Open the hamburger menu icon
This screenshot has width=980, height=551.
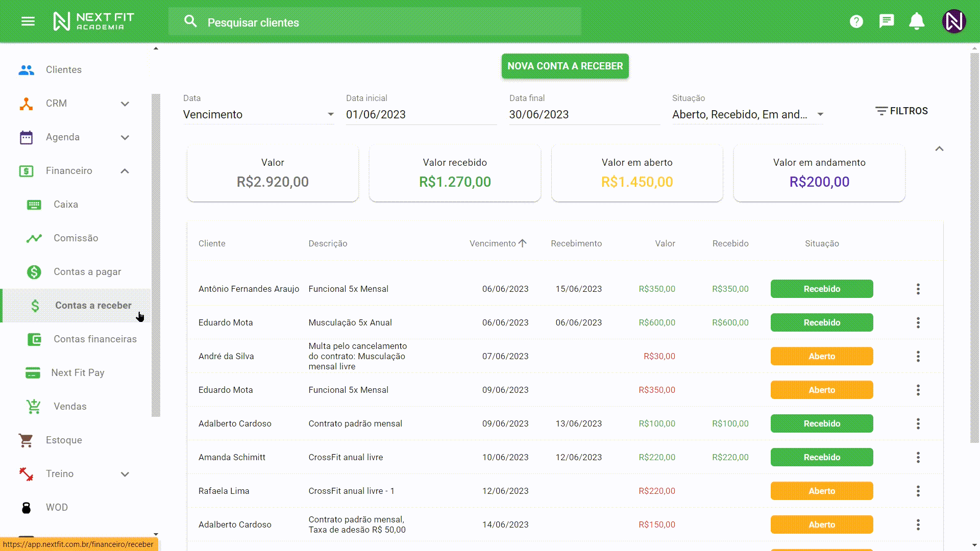[28, 21]
